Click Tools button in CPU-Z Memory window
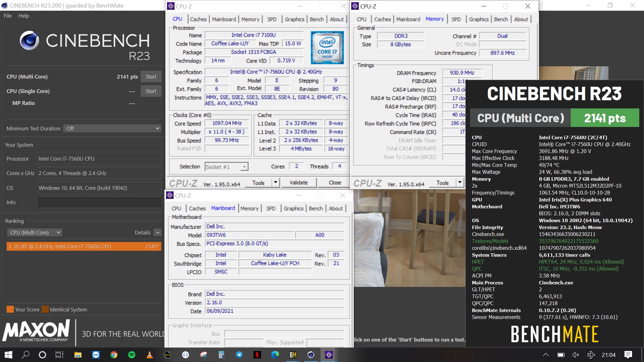Screen dimensions: 644x362 [x=442, y=183]
